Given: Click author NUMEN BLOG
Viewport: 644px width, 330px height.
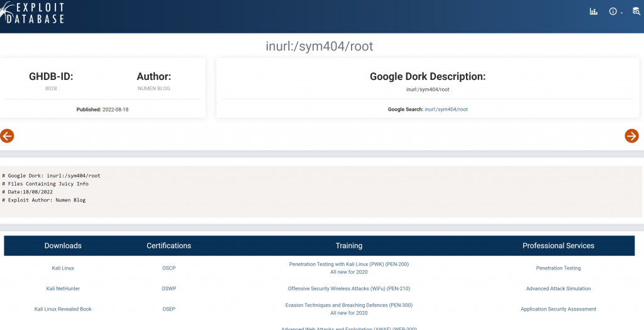Looking at the screenshot, I should point(153,88).
